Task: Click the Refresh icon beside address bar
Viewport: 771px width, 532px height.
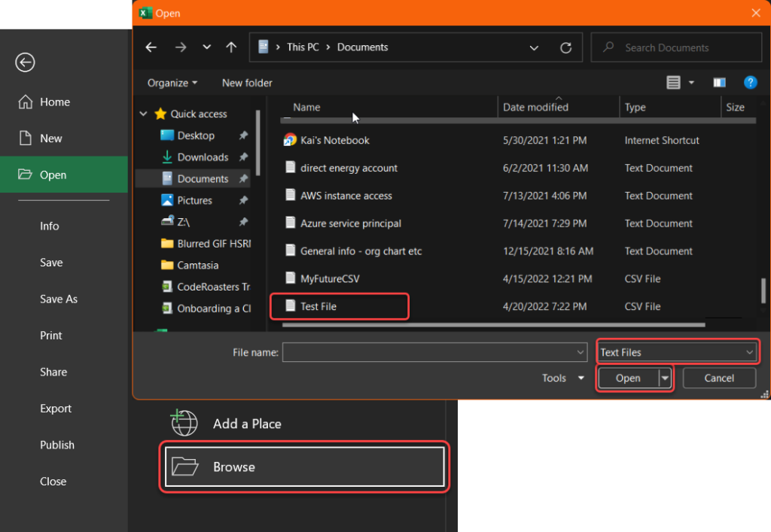Action: (566, 47)
